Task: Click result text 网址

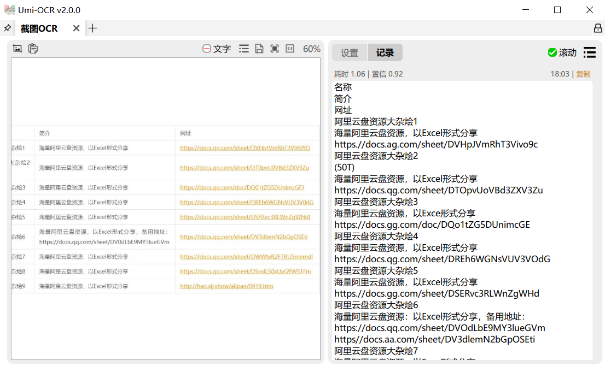Action: coord(343,110)
